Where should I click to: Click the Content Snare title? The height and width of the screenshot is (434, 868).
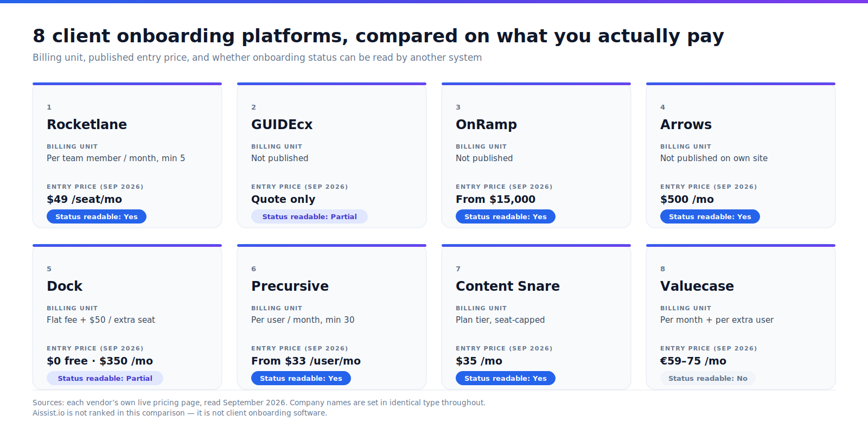click(508, 286)
